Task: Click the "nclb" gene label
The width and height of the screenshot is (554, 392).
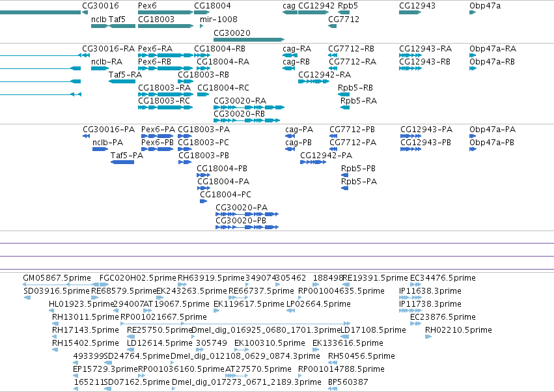Action: (99, 20)
